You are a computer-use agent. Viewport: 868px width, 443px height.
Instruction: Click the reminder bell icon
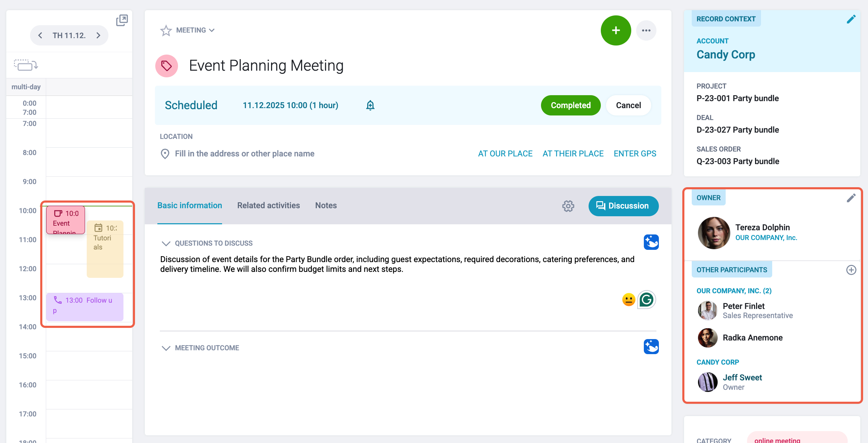tap(370, 105)
